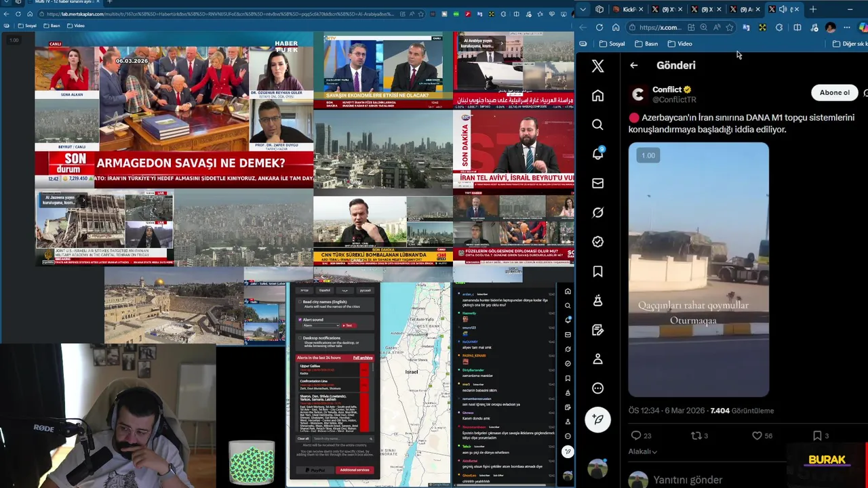Open the Sosyal bookmarks folder in right browser
The height and width of the screenshot is (488, 868).
pos(612,43)
